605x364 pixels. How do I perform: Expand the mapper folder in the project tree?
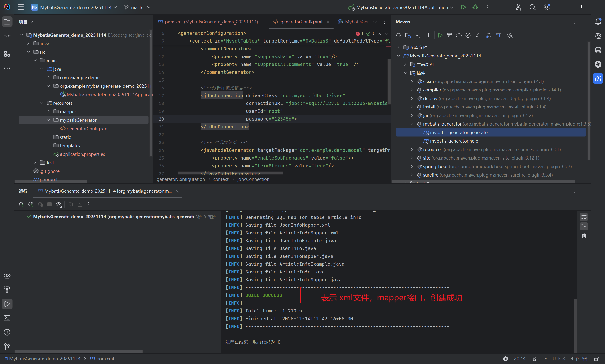[x=48, y=112]
